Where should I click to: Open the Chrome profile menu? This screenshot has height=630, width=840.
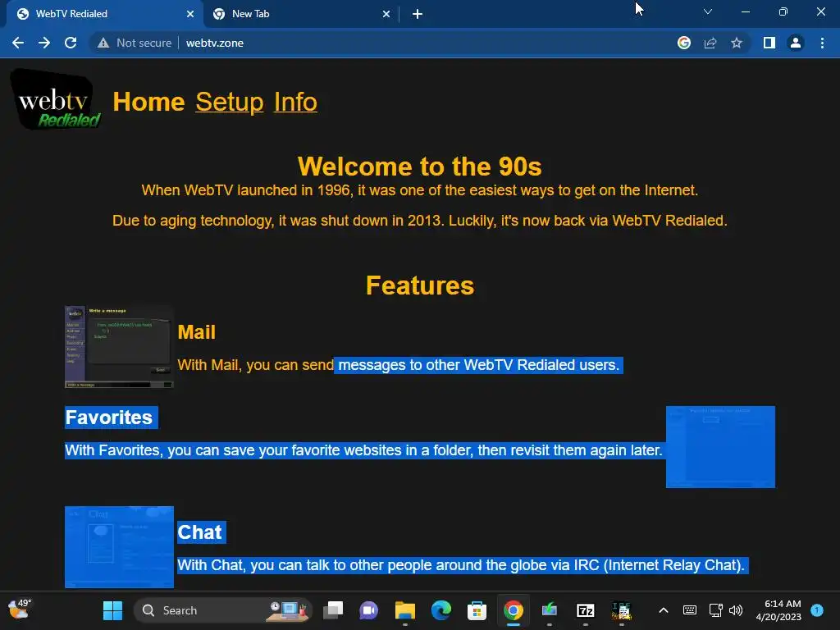coord(796,43)
